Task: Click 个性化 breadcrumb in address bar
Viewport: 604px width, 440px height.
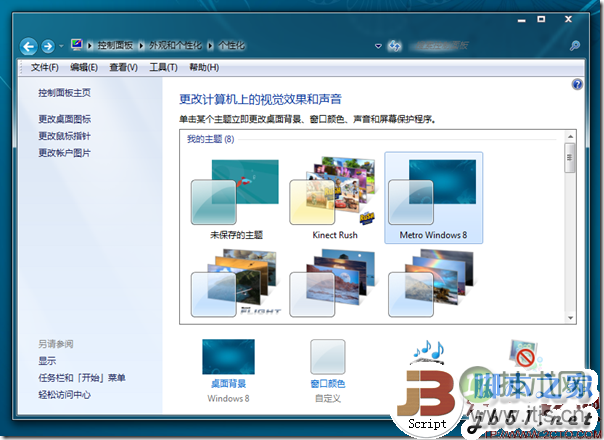Action: point(231,45)
